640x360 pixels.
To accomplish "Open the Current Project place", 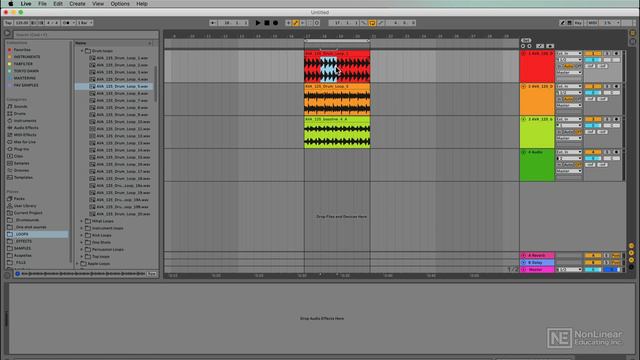I will [28, 213].
